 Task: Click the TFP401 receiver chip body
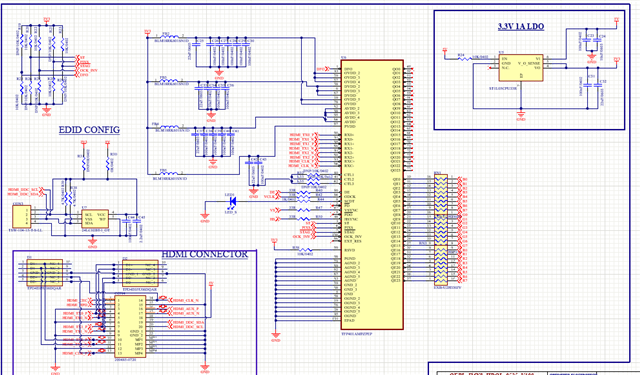point(372,195)
